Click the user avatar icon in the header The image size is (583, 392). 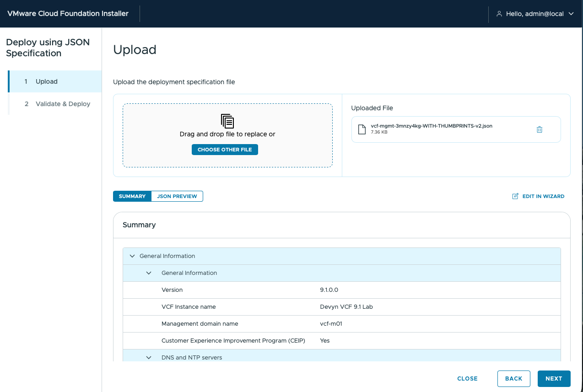click(499, 14)
